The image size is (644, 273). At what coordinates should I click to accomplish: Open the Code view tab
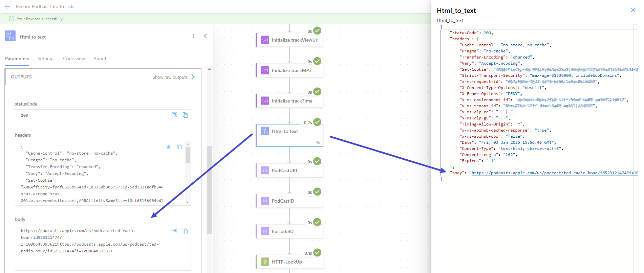(x=74, y=59)
